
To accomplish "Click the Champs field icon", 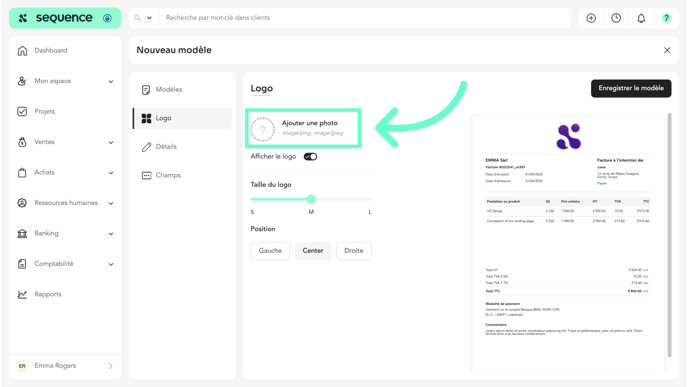I will (146, 176).
